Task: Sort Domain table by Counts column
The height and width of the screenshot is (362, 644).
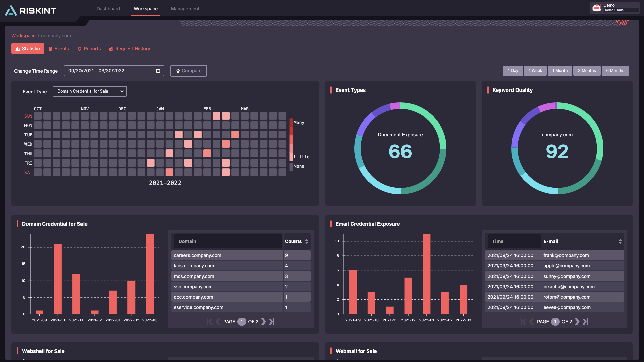Action: click(306, 241)
